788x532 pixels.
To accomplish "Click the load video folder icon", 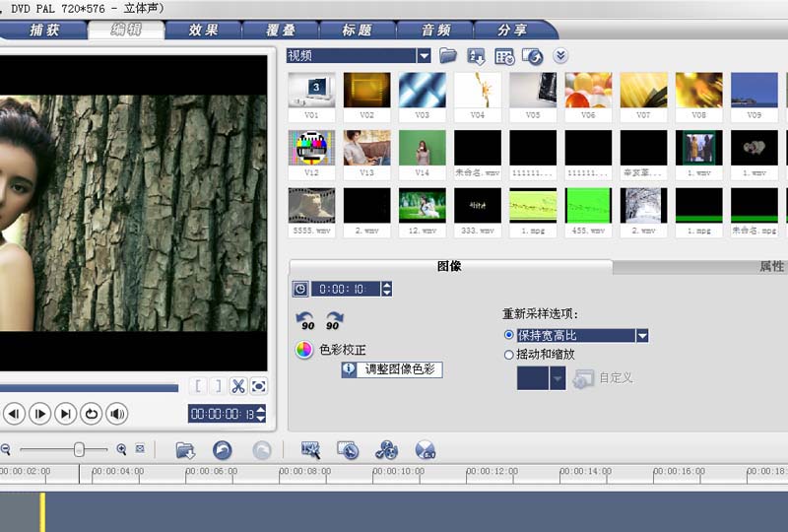I will coord(448,56).
